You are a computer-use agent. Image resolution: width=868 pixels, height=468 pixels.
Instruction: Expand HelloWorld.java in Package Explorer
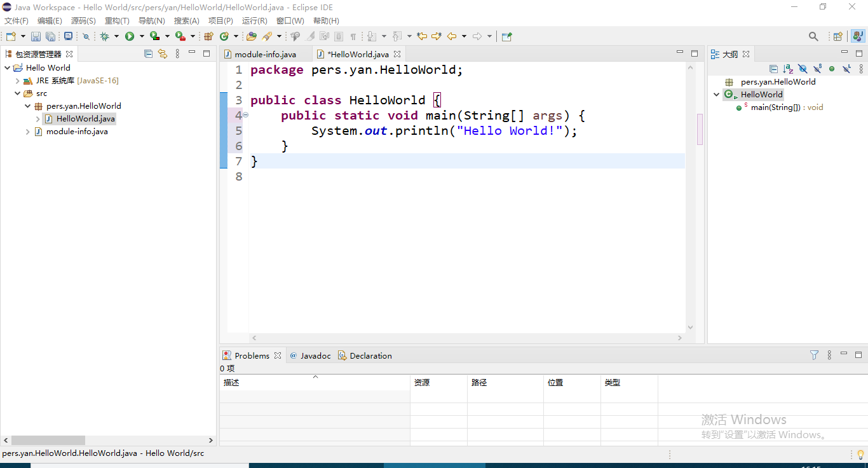pos(38,119)
